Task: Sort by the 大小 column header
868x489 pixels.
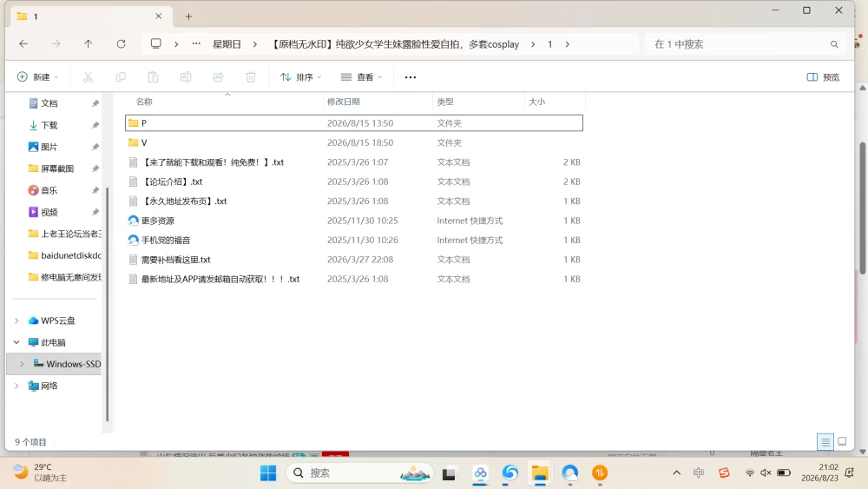Action: click(x=536, y=102)
